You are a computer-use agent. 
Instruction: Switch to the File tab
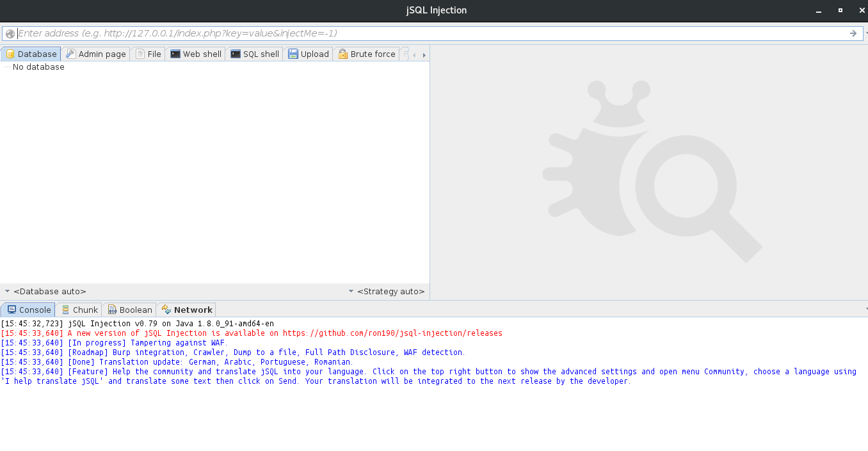(148, 54)
